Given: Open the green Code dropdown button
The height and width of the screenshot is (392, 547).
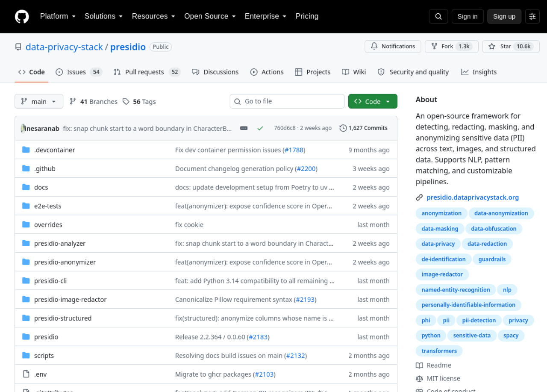Looking at the screenshot, I should click(x=373, y=101).
